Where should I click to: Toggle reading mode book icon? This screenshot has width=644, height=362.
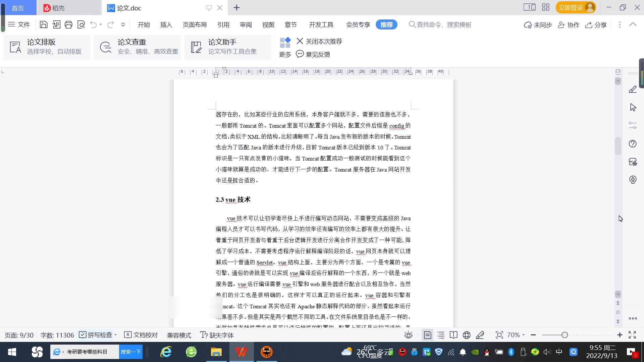click(x=453, y=335)
